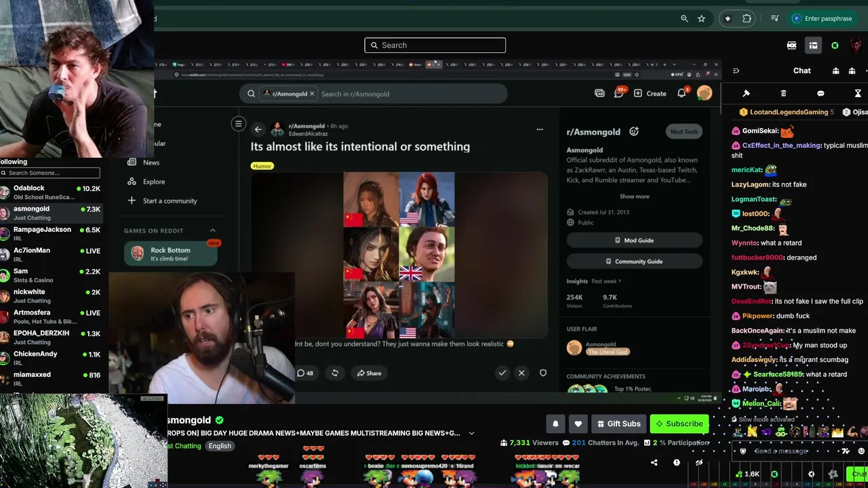868x488 pixels.
Task: Click the green Subscribe button
Action: point(679,424)
